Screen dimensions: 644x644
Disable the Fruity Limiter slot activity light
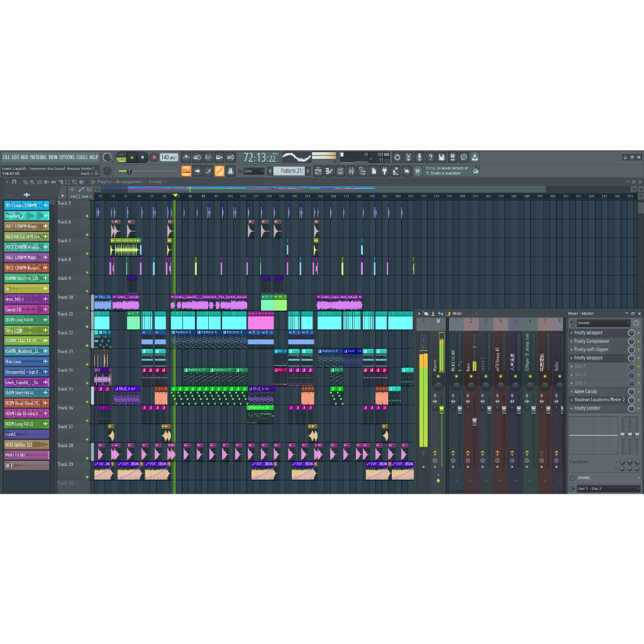click(x=639, y=408)
